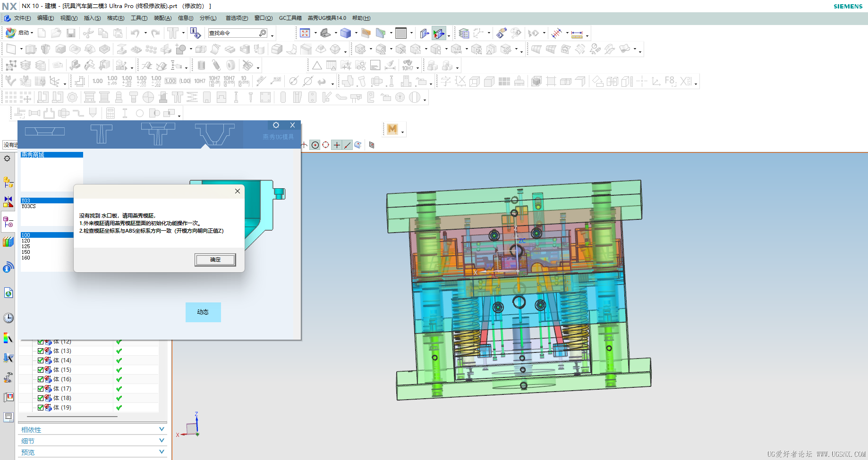Uncheck the checkbox for 体 (17)

[x=41, y=389]
